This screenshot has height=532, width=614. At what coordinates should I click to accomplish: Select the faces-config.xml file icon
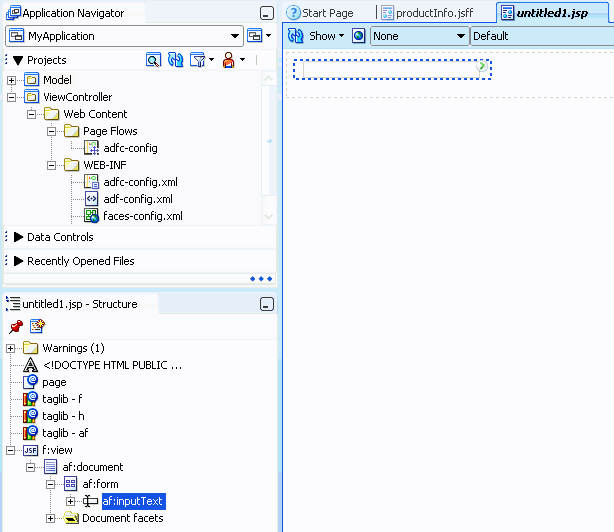(92, 216)
